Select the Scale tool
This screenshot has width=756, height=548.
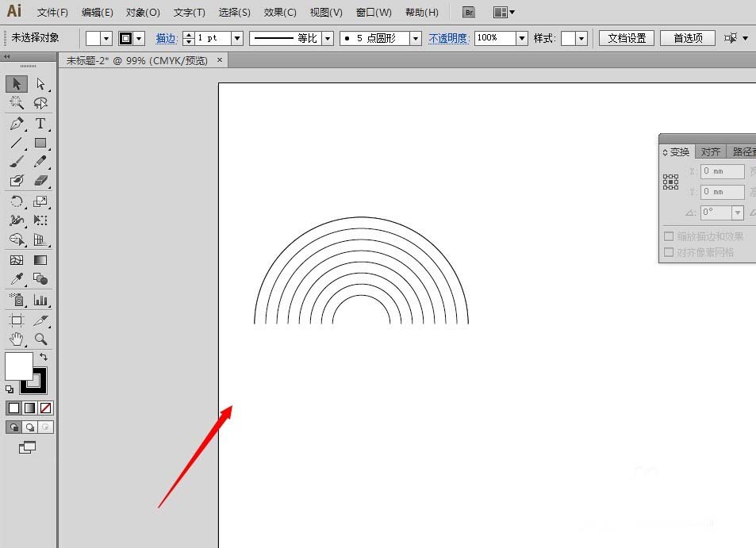40,201
